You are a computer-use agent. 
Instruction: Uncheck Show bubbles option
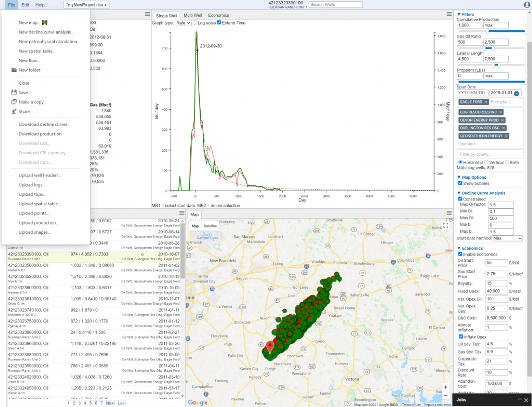click(x=460, y=183)
